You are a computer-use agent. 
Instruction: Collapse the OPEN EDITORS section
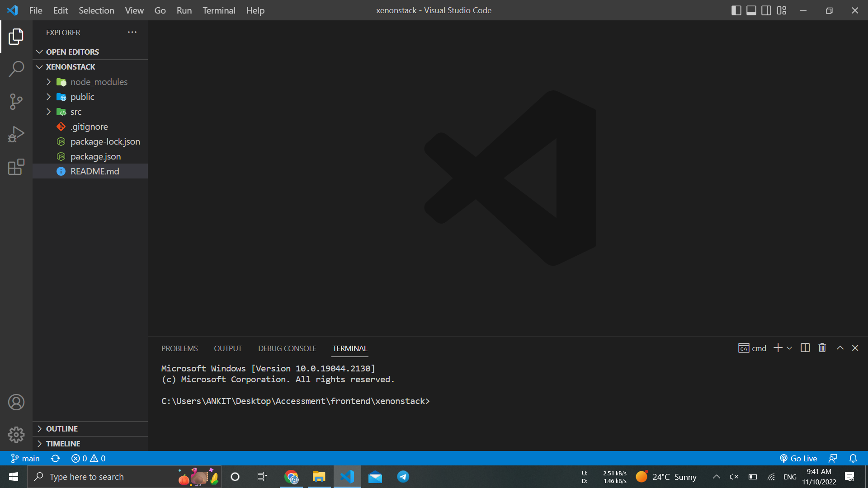(x=39, y=52)
